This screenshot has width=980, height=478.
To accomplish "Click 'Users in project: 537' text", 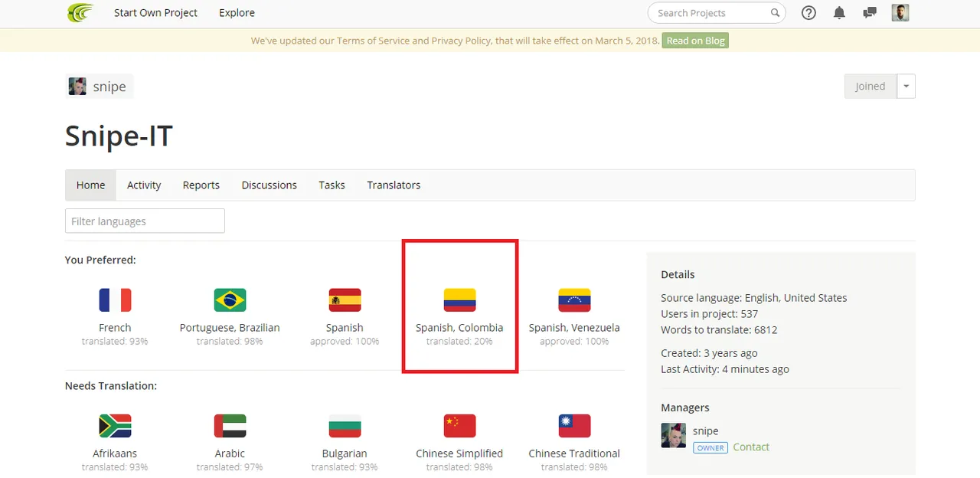I will tap(709, 314).
